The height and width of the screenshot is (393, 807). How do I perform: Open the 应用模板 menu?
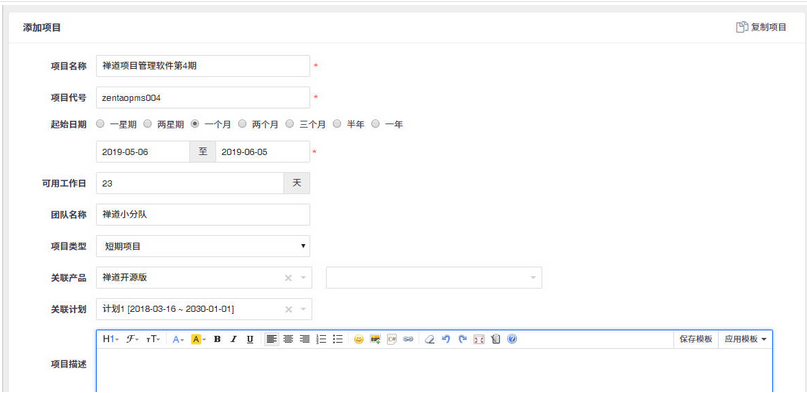pyautogui.click(x=745, y=339)
